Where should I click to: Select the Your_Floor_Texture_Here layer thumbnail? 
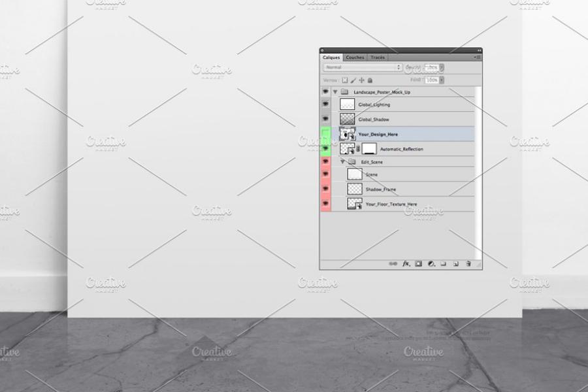pos(355,204)
